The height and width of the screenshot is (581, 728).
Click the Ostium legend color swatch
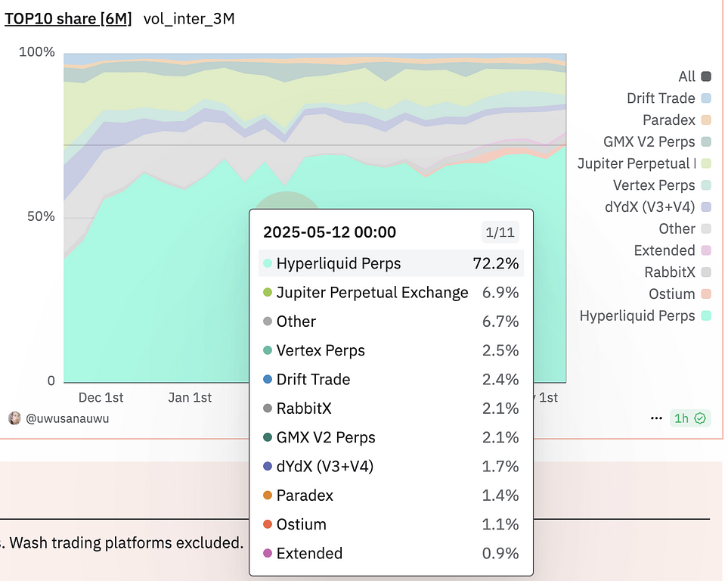[x=706, y=294]
